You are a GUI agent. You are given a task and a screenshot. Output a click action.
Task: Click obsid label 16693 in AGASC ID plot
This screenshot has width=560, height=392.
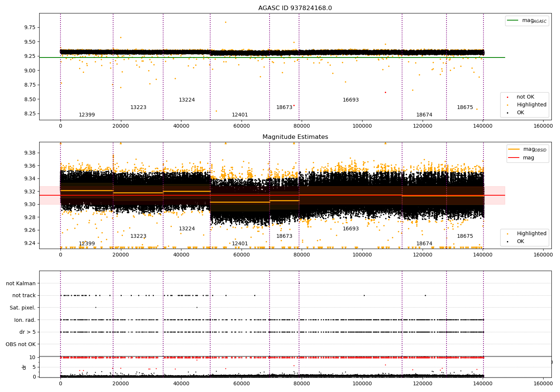[351, 100]
